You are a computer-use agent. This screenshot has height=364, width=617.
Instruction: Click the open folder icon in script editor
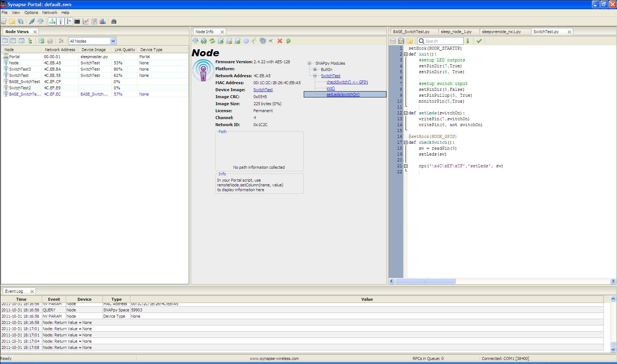click(x=410, y=41)
